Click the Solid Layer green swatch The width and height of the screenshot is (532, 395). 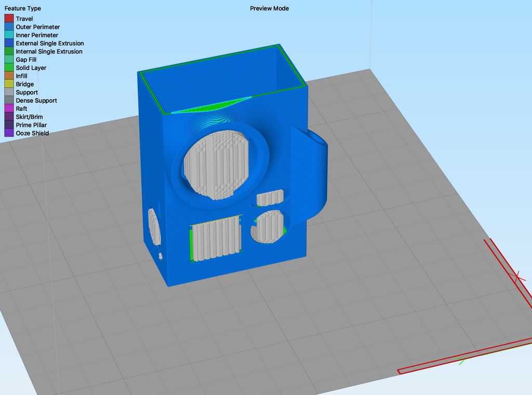click(9, 67)
